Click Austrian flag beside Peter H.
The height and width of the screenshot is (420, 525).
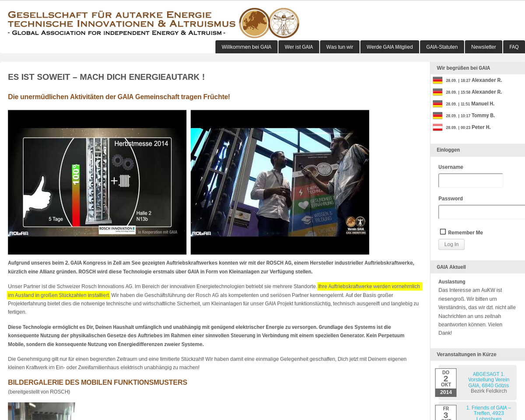coord(437,128)
